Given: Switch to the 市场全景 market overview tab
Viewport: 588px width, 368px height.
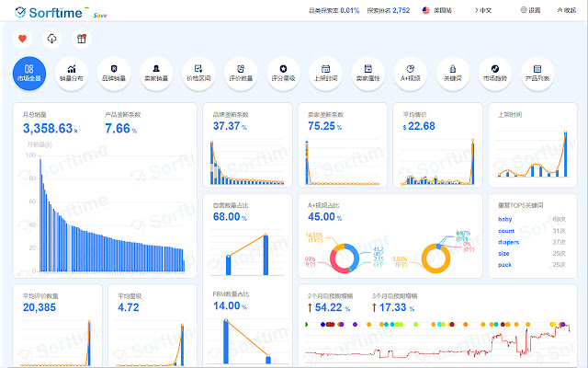Looking at the screenshot, I should click(x=29, y=73).
